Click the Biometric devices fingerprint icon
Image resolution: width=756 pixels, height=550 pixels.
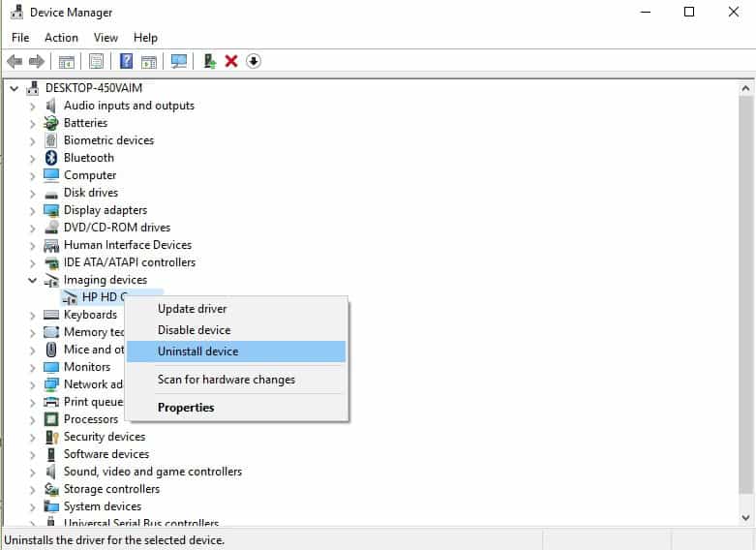click(x=50, y=140)
